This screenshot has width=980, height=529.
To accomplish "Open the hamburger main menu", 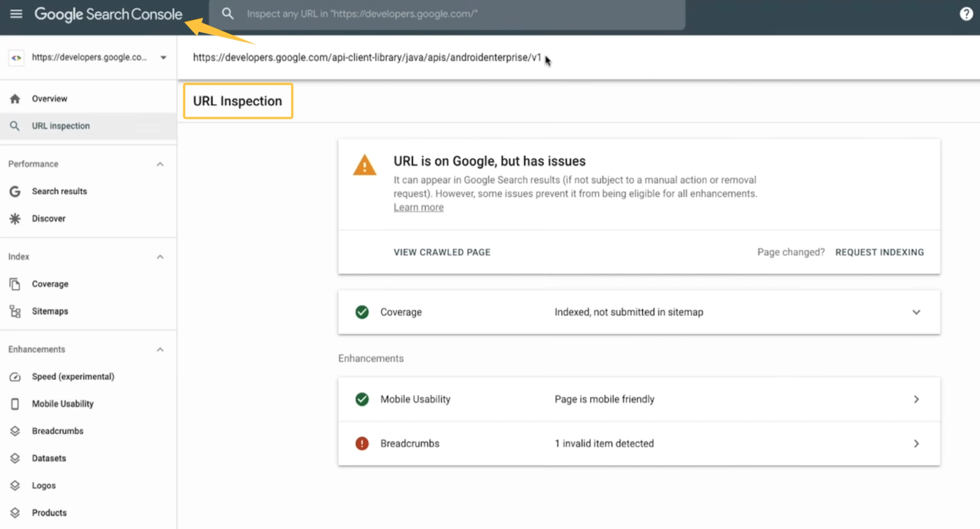I will (x=16, y=13).
